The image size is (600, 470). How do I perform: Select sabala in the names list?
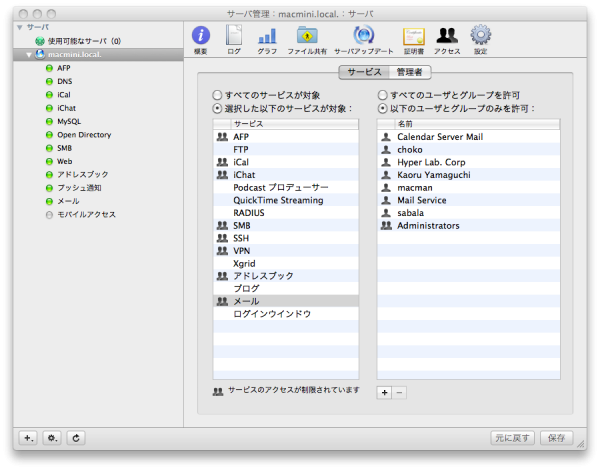point(468,213)
